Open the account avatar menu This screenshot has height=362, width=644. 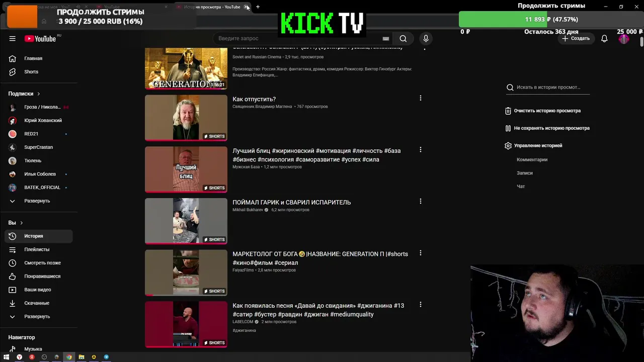[624, 39]
